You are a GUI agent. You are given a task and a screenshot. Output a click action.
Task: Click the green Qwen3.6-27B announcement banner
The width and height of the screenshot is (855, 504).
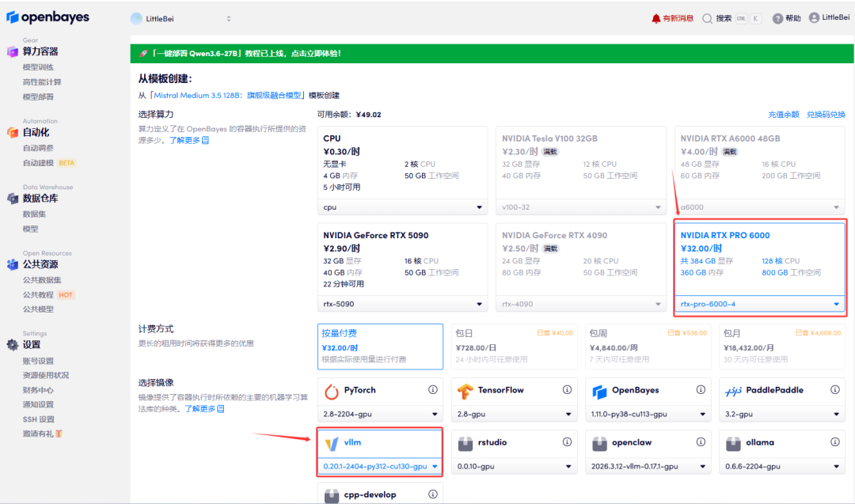click(x=492, y=53)
